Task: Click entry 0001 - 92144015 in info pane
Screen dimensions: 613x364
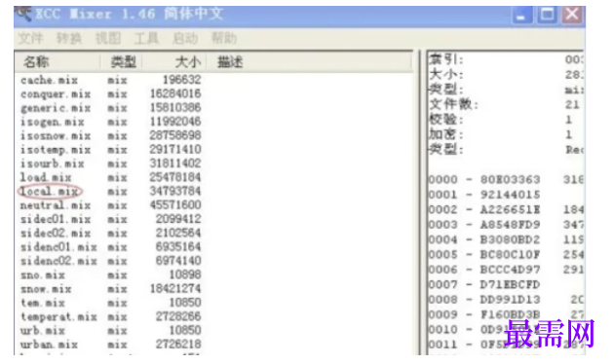Action: 484,195
